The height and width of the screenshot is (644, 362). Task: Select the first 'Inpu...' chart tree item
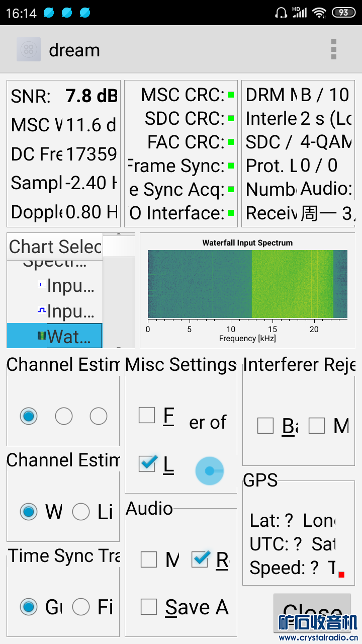click(70, 285)
